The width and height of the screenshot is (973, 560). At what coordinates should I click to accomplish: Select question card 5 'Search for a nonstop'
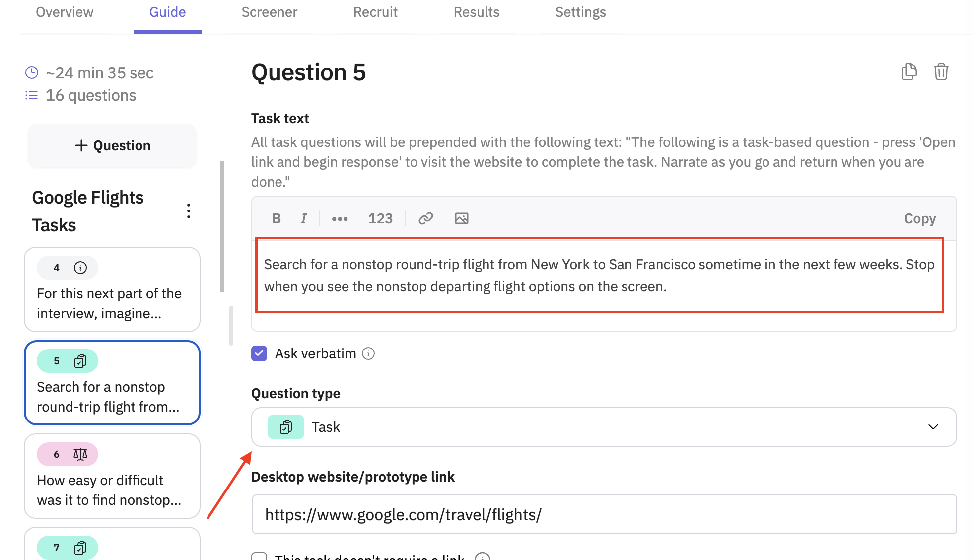[x=112, y=383]
